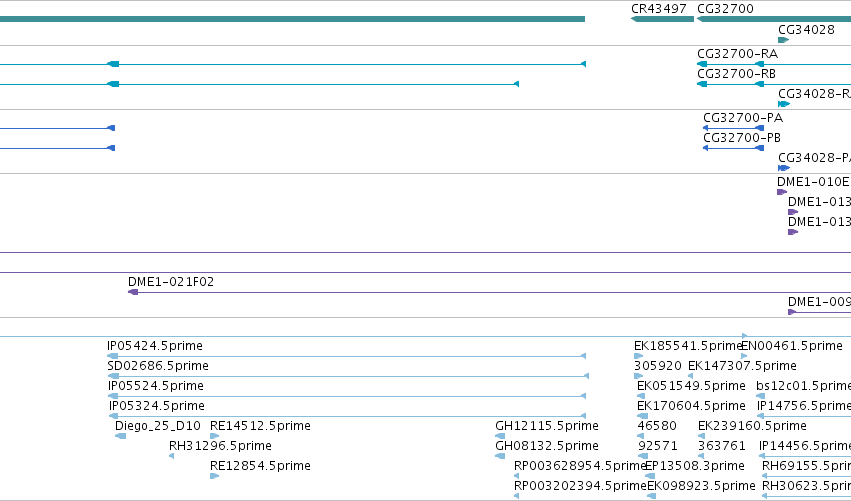Screen dimensions: 851x501
Task: Select the 92571 EST label
Action: point(658,446)
